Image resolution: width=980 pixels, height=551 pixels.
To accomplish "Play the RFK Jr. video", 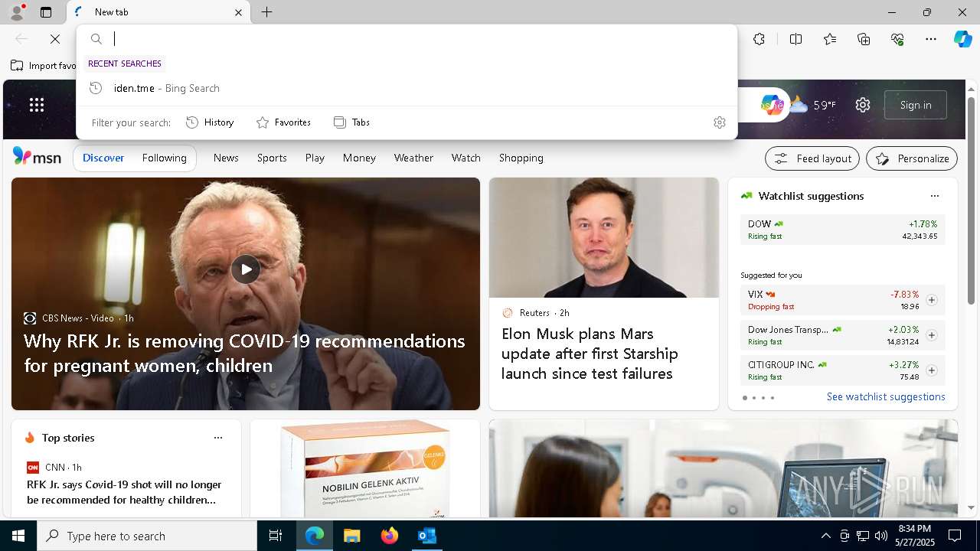I will (246, 269).
